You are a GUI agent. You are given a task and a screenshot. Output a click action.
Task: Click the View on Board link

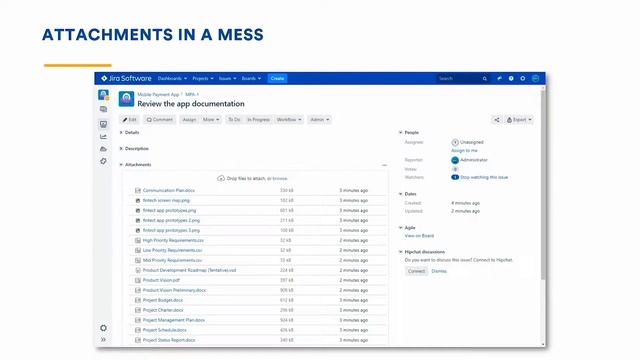pos(419,236)
